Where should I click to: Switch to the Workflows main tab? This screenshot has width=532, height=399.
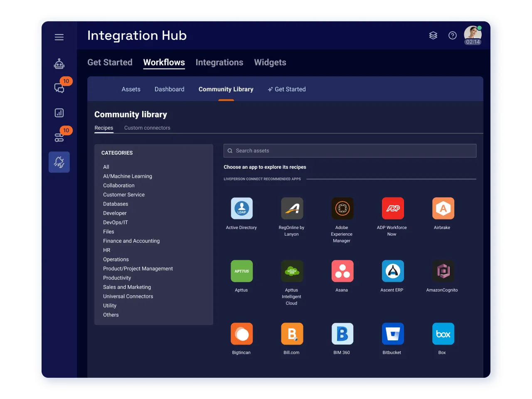[164, 62]
